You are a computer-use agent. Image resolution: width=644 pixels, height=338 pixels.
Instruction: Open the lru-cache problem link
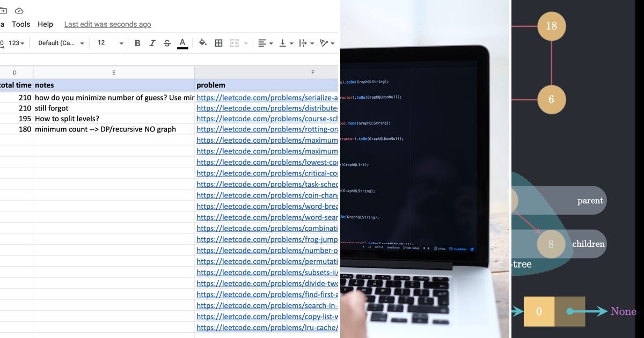coord(267,327)
